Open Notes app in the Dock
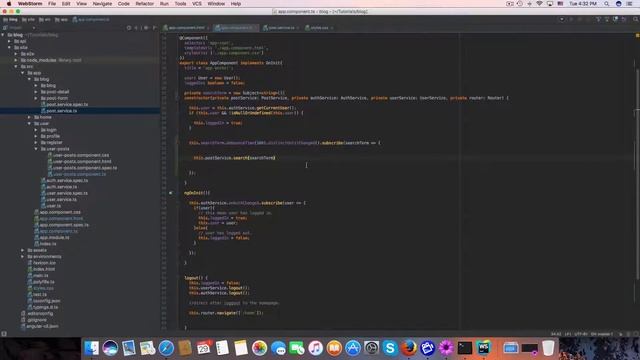The width and height of the screenshot is (640, 360). point(241,348)
